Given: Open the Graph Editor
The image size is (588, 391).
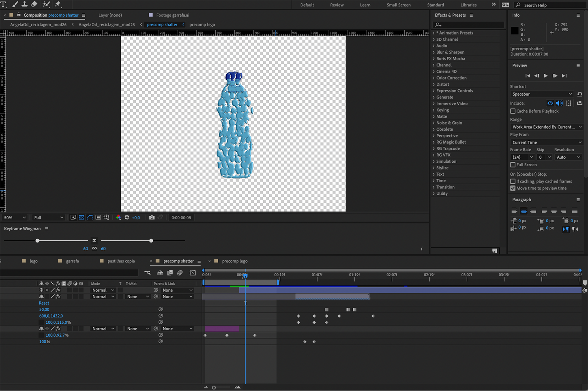Looking at the screenshot, I should click(x=193, y=273).
